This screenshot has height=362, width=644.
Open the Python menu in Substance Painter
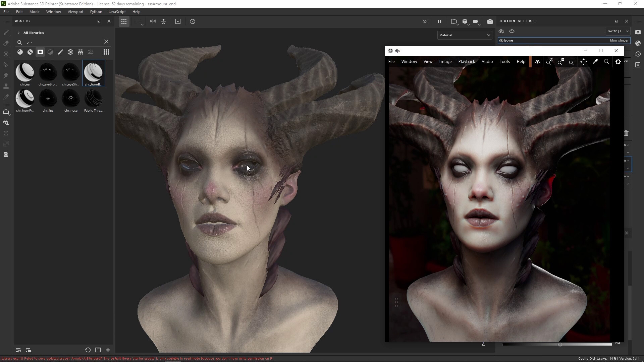click(96, 12)
